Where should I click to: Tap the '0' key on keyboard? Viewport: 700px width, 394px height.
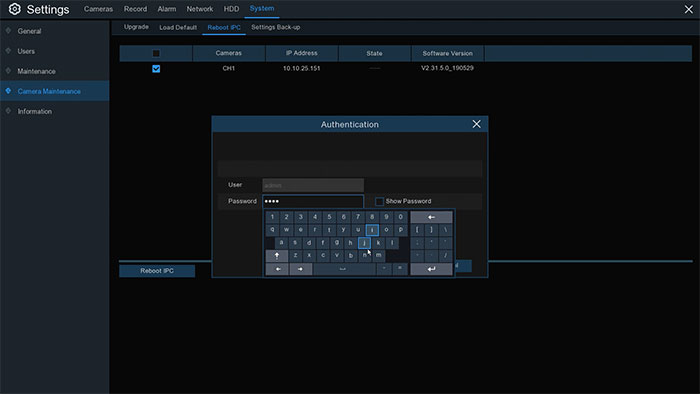(400, 217)
